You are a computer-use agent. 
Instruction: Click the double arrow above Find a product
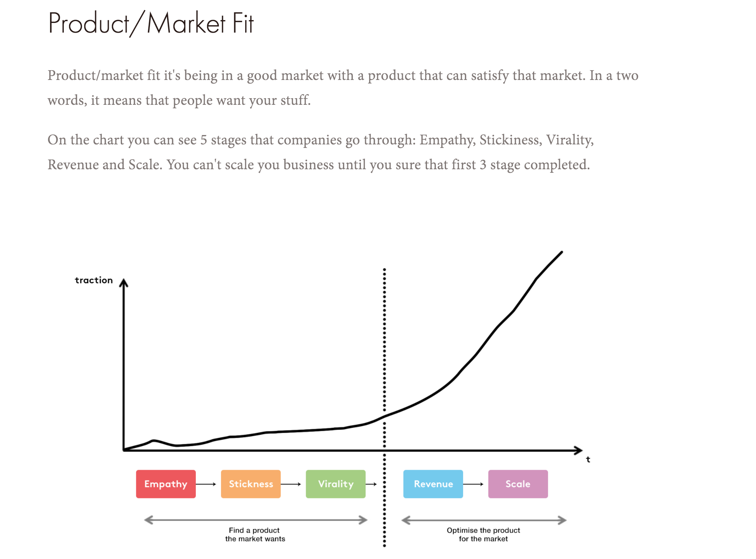point(256,520)
